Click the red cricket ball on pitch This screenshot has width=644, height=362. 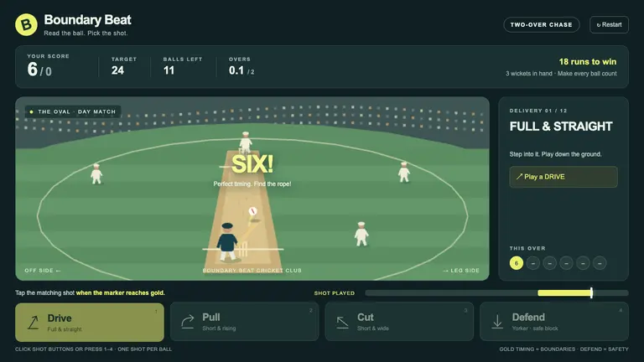point(252,211)
